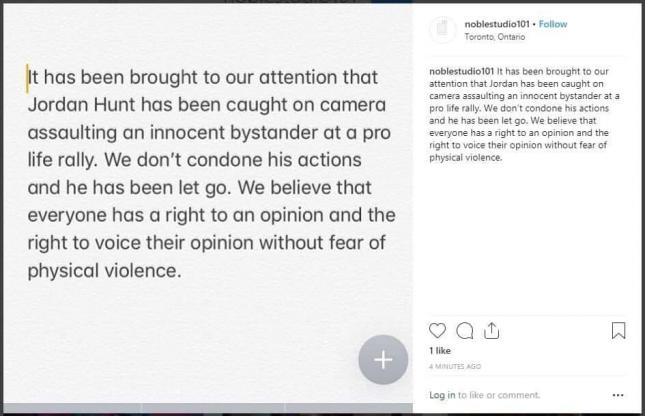This screenshot has width=645, height=416.
Task: Open the noblestudio101 profile avatar
Action: [442, 31]
